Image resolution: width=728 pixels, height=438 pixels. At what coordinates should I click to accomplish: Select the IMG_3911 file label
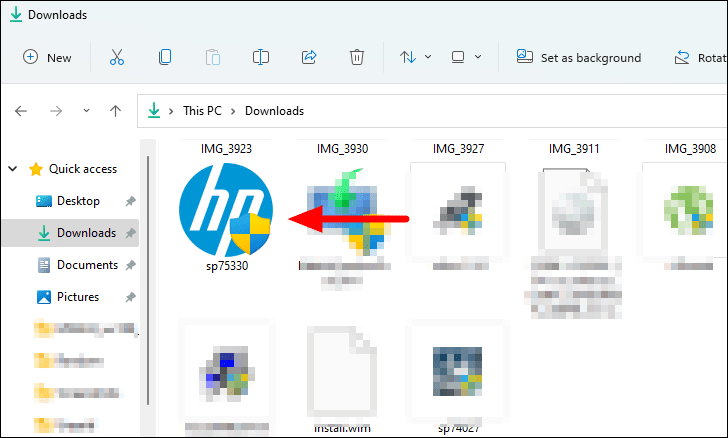574,149
